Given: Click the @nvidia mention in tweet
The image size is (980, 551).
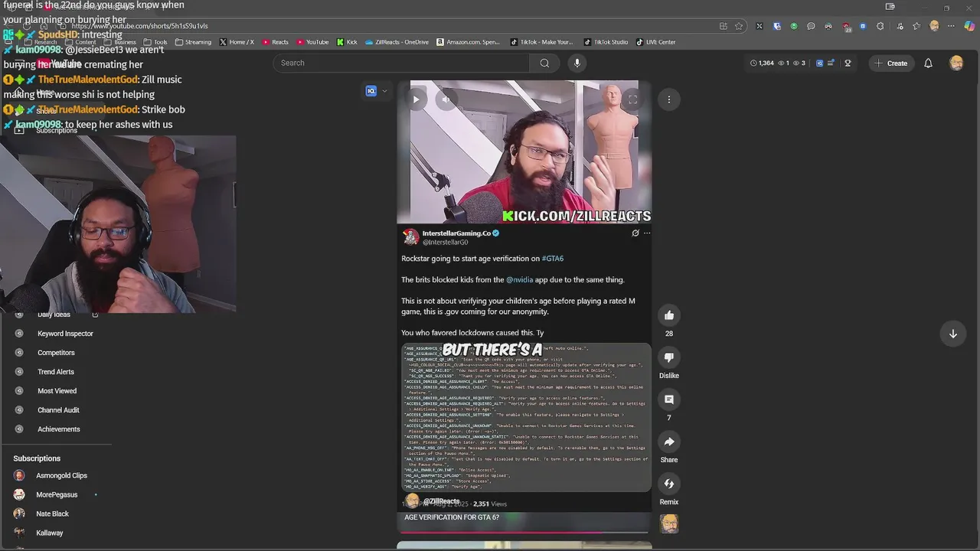Looking at the screenshot, I should coord(519,280).
